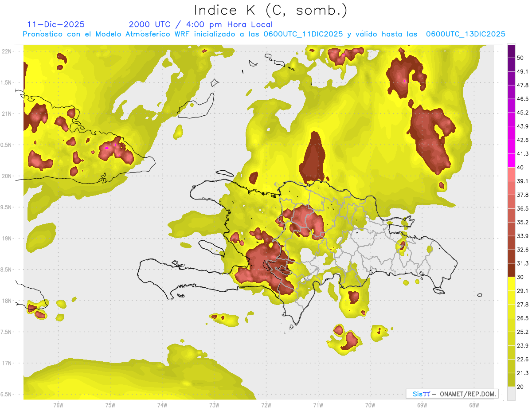Click the dark purple legend swatch beside 50
532x411 pixels.
(511, 51)
